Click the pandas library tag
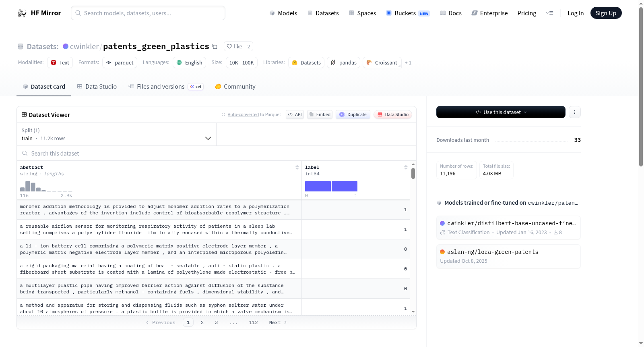The width and height of the screenshot is (644, 347). (x=344, y=62)
